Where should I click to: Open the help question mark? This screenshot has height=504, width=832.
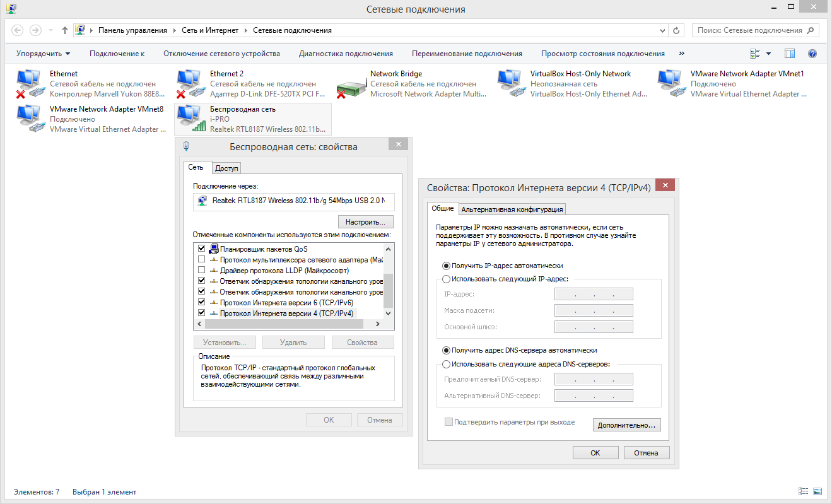(x=812, y=54)
